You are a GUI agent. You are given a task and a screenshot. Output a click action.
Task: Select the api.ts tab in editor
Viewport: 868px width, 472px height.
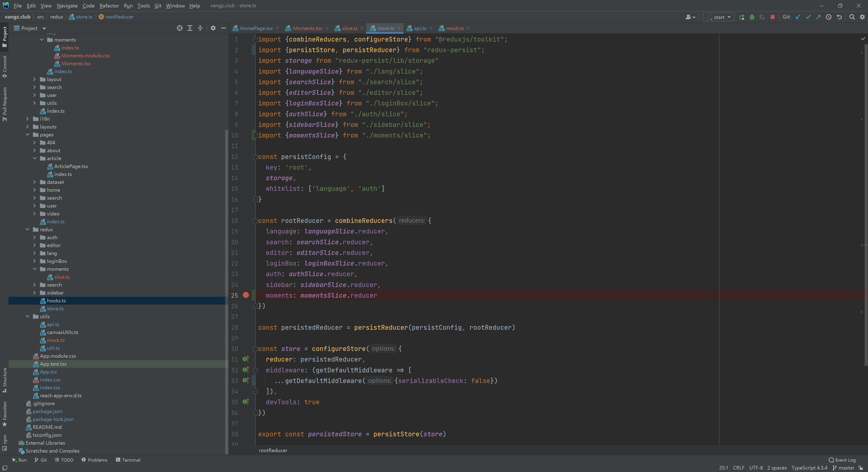418,28
